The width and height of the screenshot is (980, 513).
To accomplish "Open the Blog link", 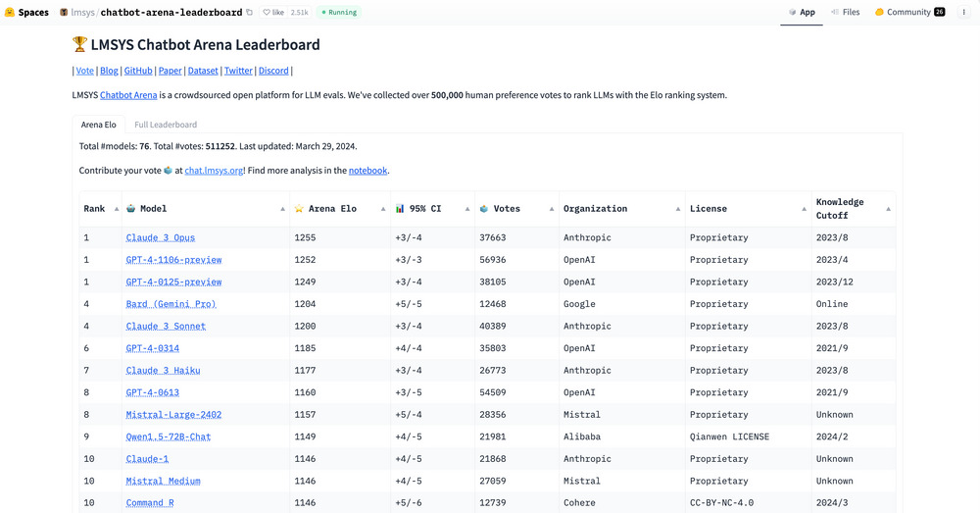I will point(109,71).
